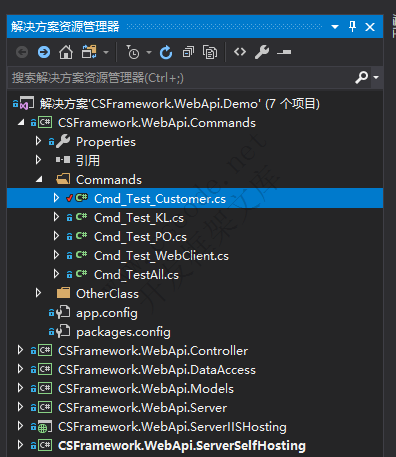Image resolution: width=396 pixels, height=457 pixels.
Task: Click the ServerIISHosting web project globe icon
Action: (x=45, y=427)
